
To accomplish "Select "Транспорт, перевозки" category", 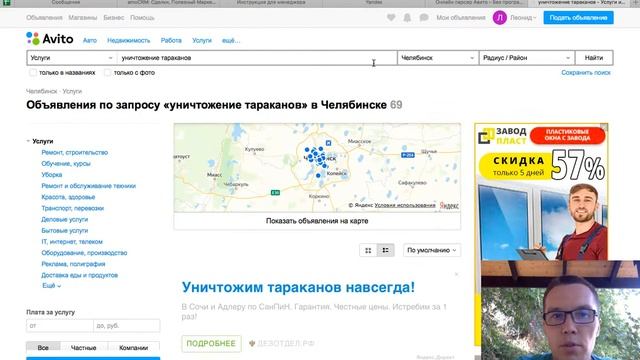I will coord(73,208).
